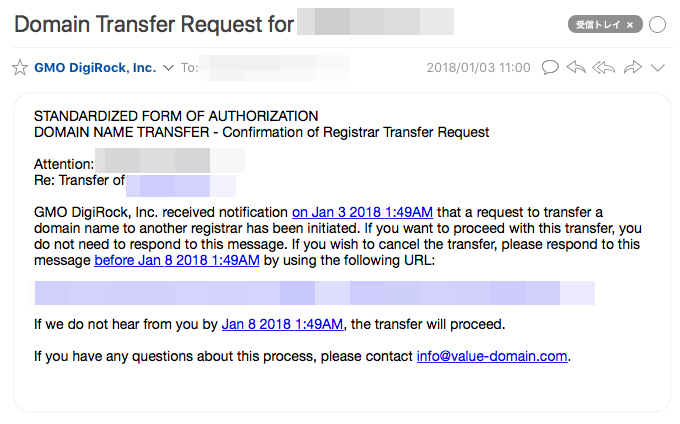Click the 2018/01/03 11:00 timestamp
This screenshot has width=680, height=424.
pyautogui.click(x=478, y=68)
